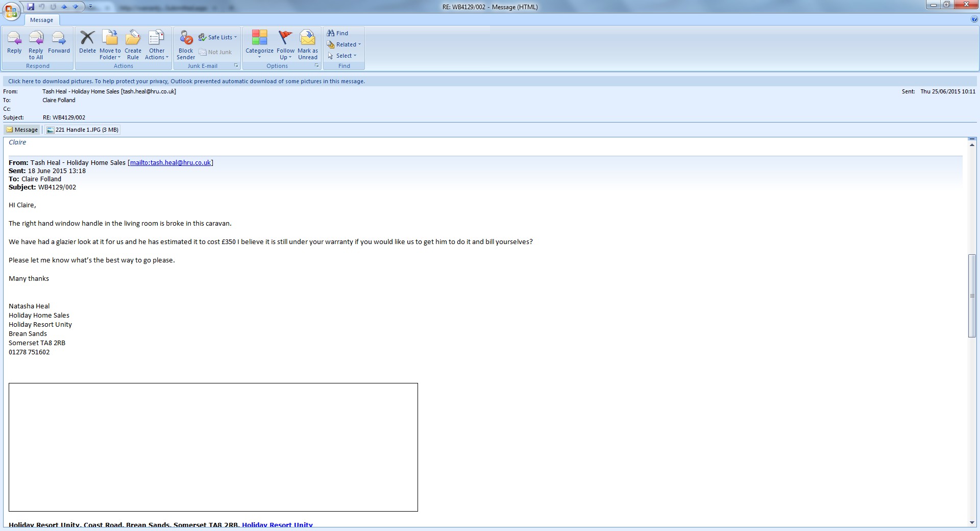Click recipient Claire Folland in the To field
This screenshot has width=980, height=531.
[x=59, y=100]
